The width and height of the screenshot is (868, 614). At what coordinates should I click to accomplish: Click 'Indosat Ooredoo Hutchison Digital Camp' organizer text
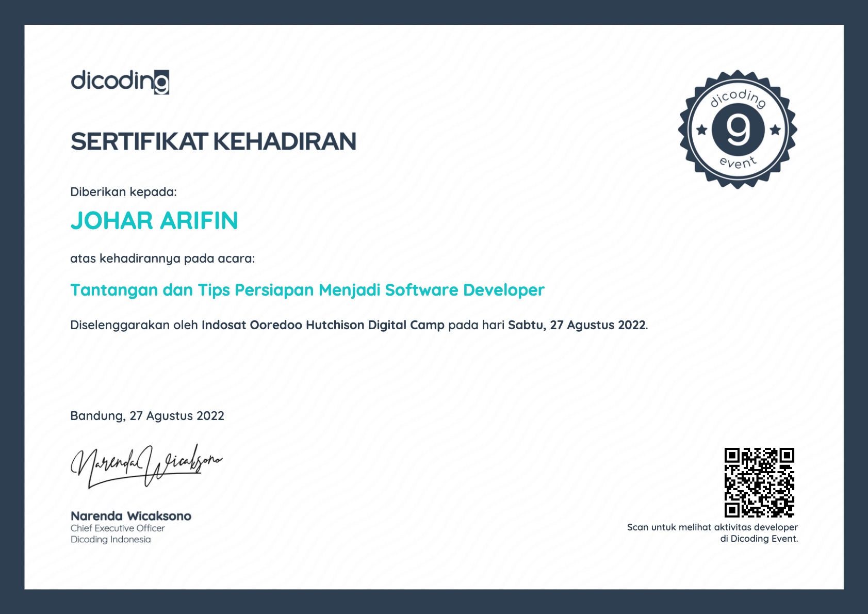click(x=323, y=325)
